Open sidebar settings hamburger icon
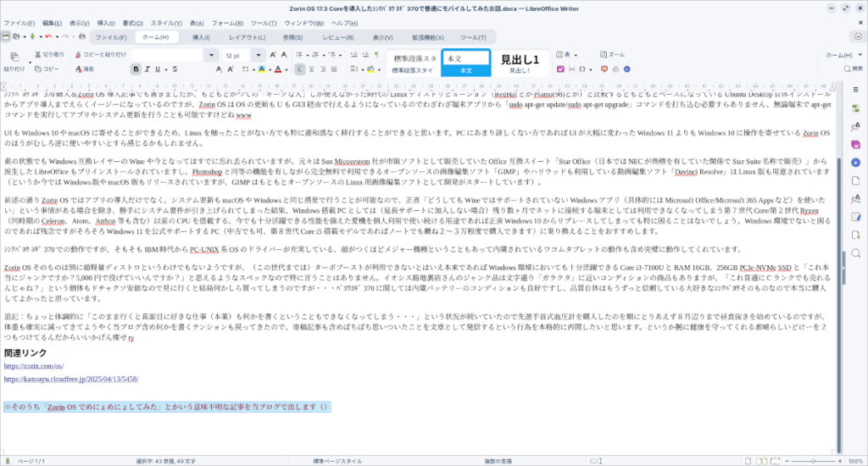Viewport: 868px width, 466px height. tap(856, 90)
